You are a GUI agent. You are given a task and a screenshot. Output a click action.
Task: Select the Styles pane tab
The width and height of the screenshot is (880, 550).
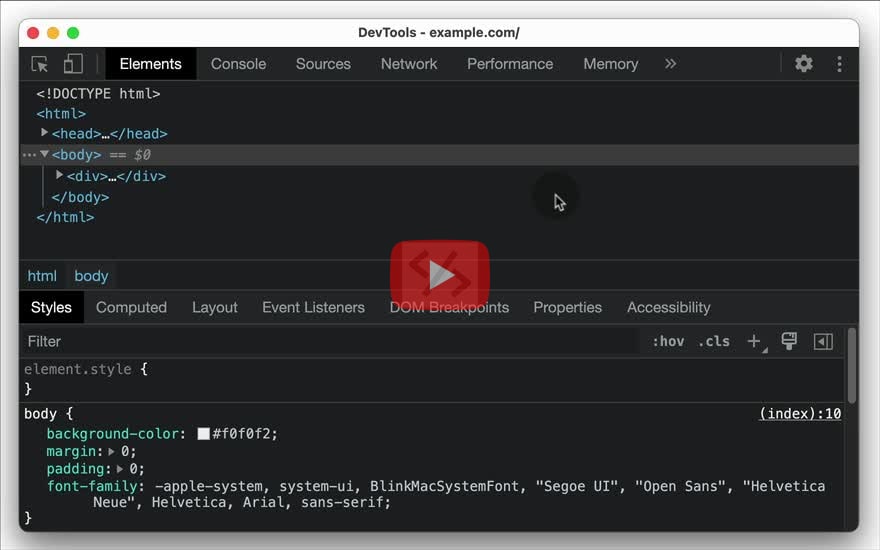click(51, 308)
